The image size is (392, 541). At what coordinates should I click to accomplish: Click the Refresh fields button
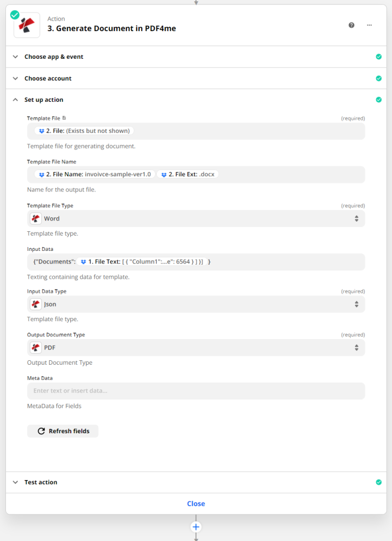63,431
